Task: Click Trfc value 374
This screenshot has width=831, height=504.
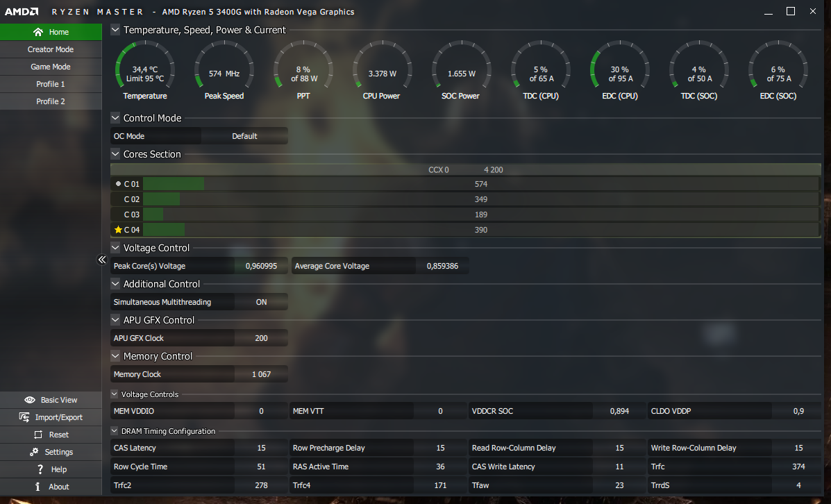Action: (x=798, y=467)
